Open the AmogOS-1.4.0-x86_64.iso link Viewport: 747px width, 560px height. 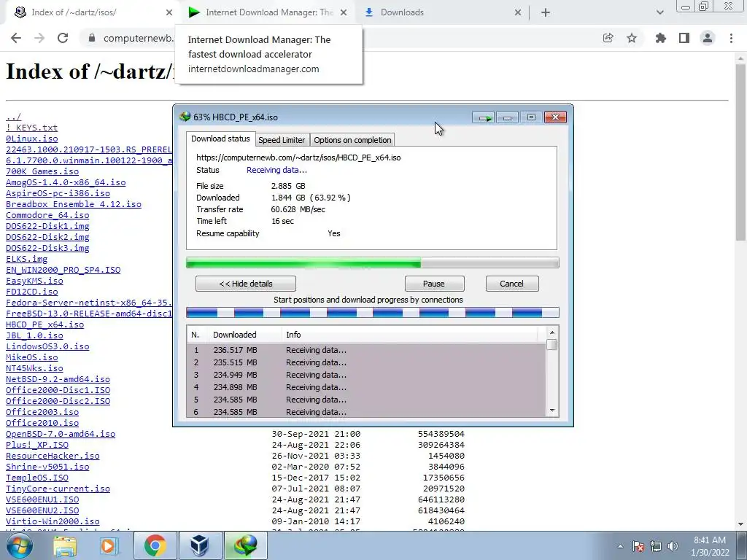tap(66, 182)
